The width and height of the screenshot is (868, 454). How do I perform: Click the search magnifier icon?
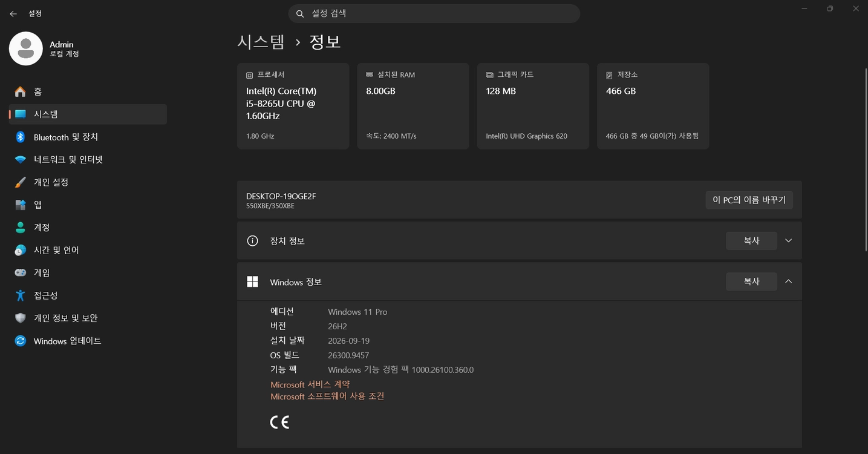pos(299,13)
